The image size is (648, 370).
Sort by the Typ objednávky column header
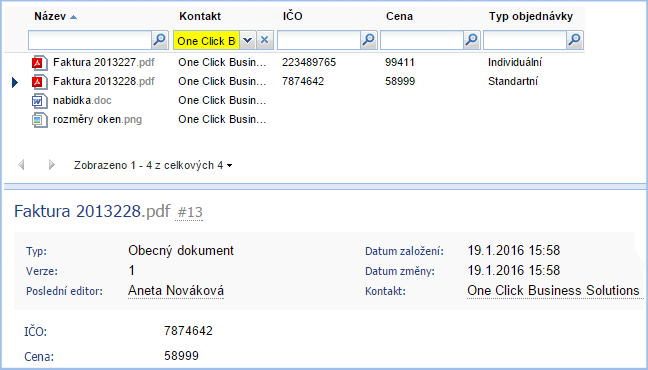(x=531, y=17)
